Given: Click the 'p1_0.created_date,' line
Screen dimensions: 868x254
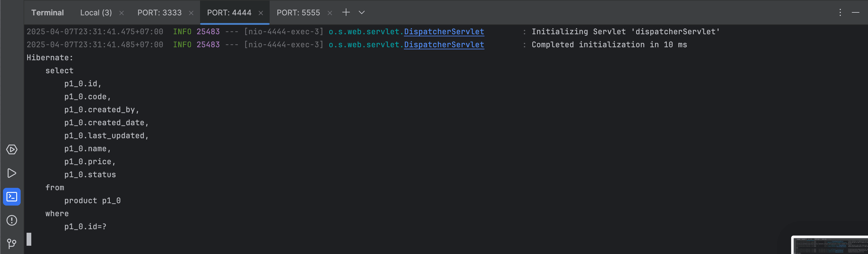Looking at the screenshot, I should 107,123.
